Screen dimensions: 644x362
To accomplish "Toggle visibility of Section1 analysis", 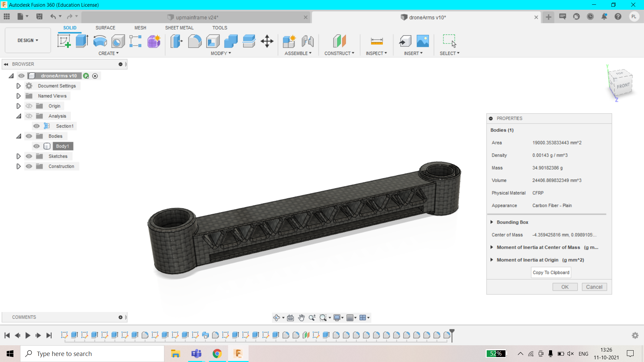I will pos(36,126).
